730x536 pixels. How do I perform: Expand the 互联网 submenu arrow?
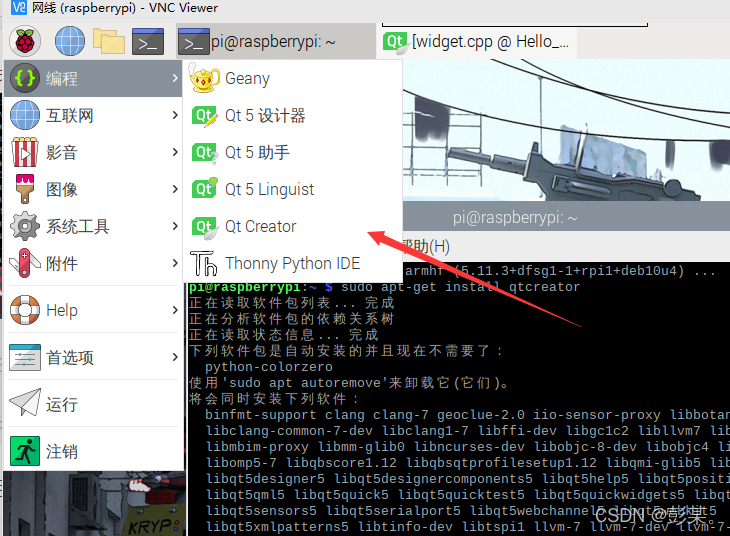[x=175, y=115]
